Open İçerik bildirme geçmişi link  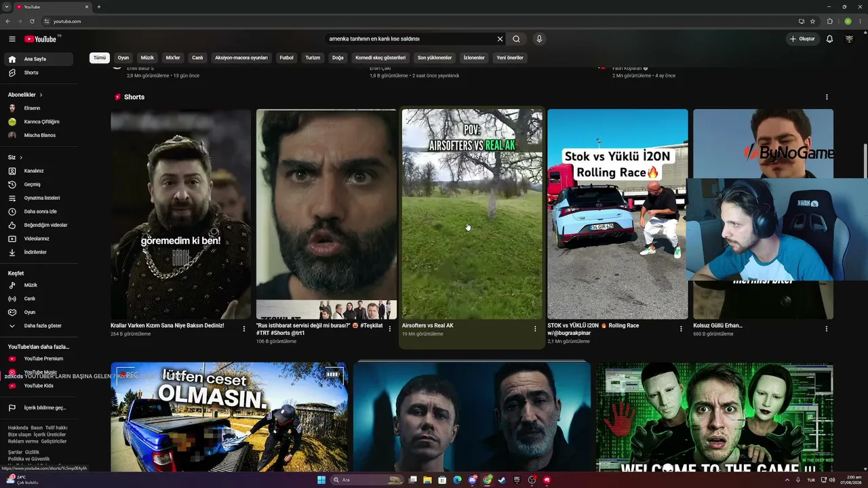click(x=40, y=408)
